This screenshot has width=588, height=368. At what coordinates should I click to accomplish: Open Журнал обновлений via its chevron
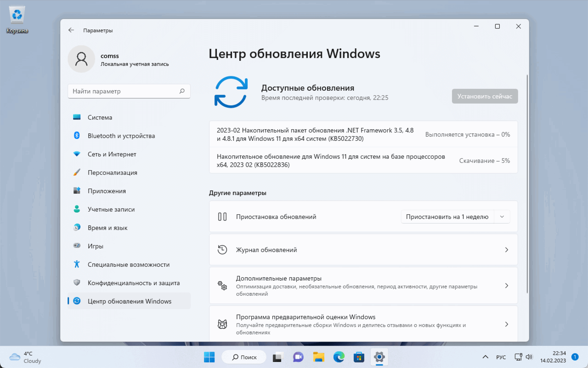tap(507, 250)
